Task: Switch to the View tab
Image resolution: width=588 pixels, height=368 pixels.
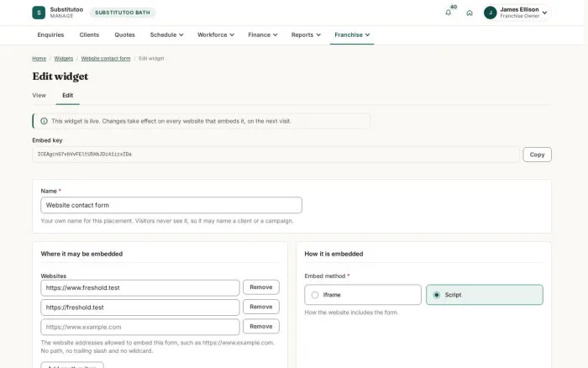Action: pos(39,95)
